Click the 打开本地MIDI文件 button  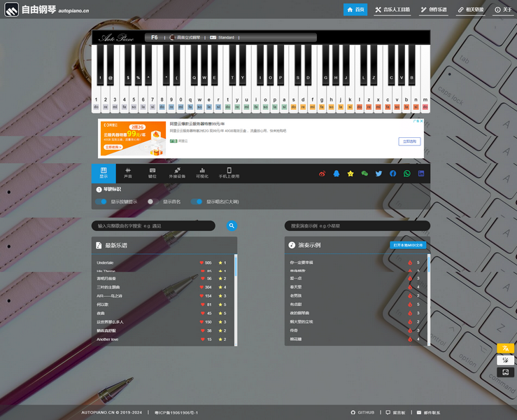(408, 246)
